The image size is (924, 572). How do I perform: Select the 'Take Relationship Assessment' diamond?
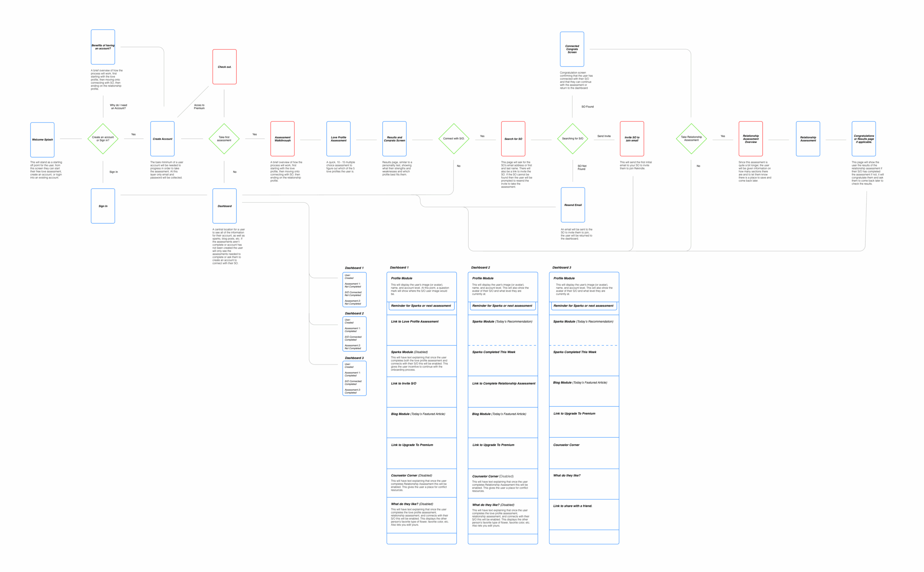click(691, 138)
